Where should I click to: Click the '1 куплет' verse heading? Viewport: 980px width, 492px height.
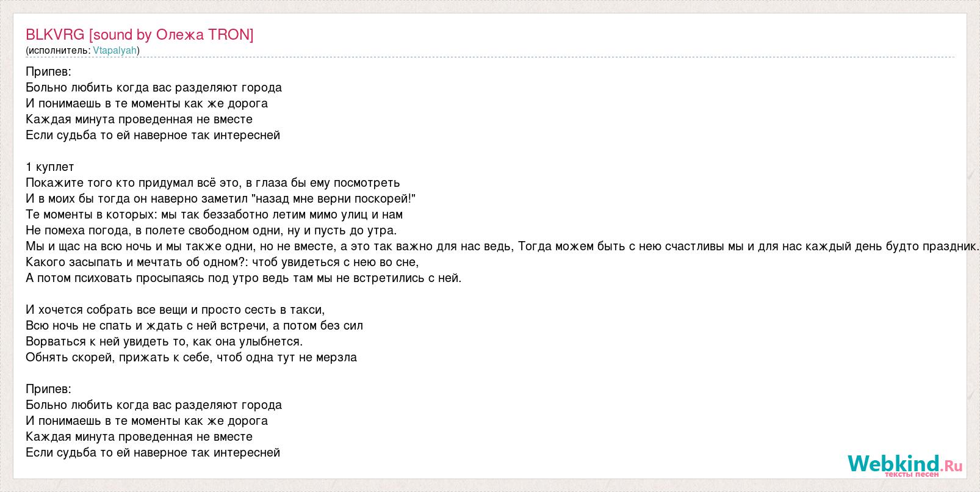tap(50, 167)
